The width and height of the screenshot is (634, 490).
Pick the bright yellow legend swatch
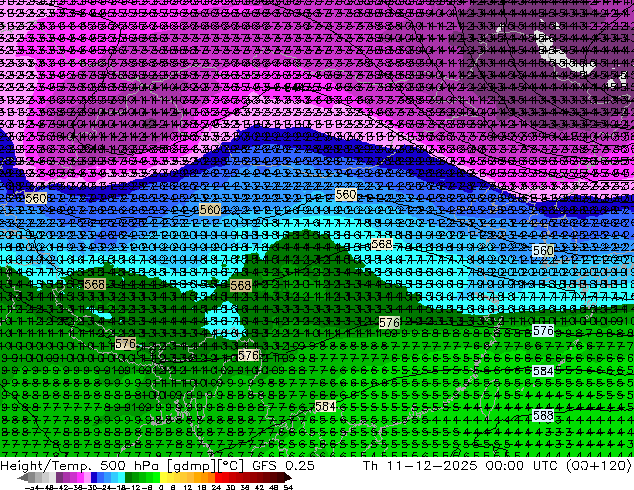[x=163, y=477]
